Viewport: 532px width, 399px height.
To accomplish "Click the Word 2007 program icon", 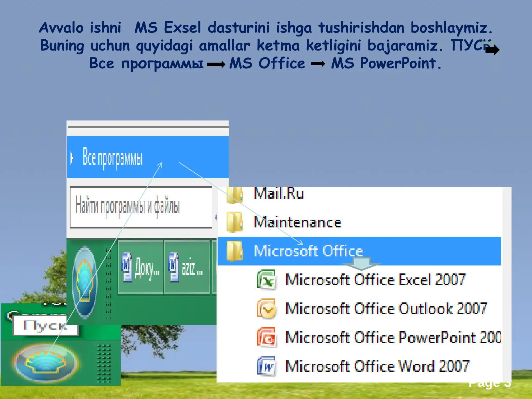I will [267, 366].
